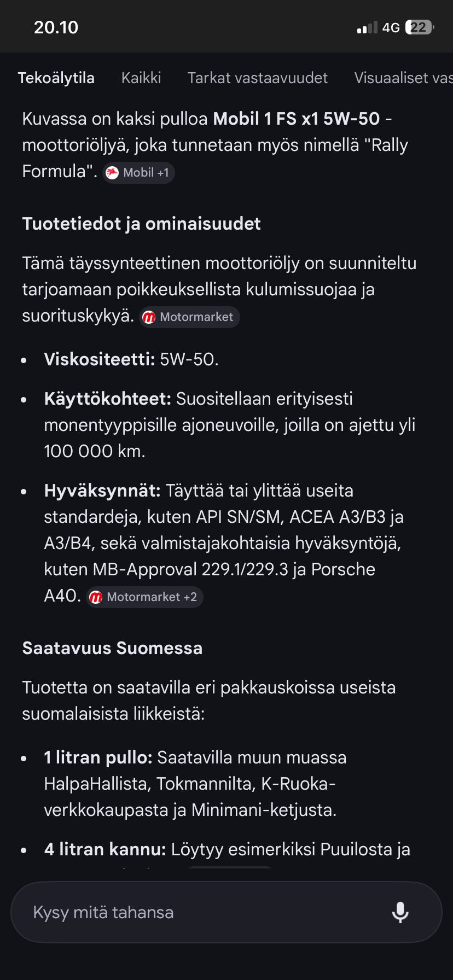453x980 pixels.
Task: Switch to the Kaikki tab
Action: coord(141,78)
